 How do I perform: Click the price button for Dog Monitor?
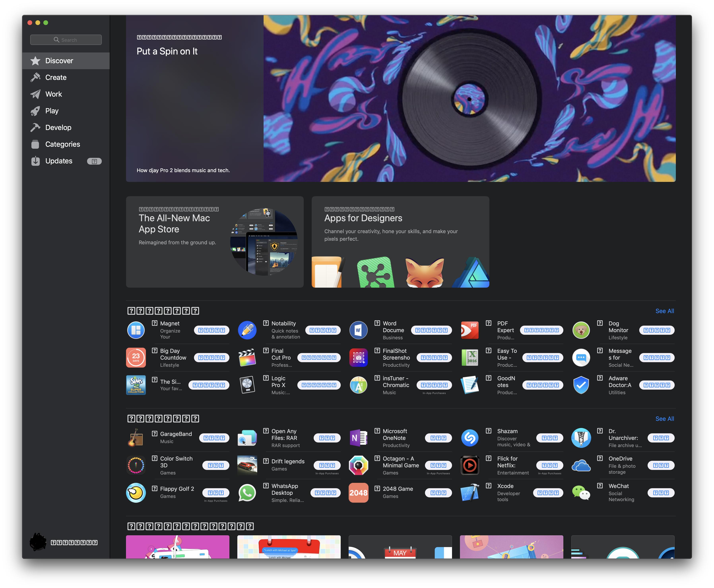(657, 330)
